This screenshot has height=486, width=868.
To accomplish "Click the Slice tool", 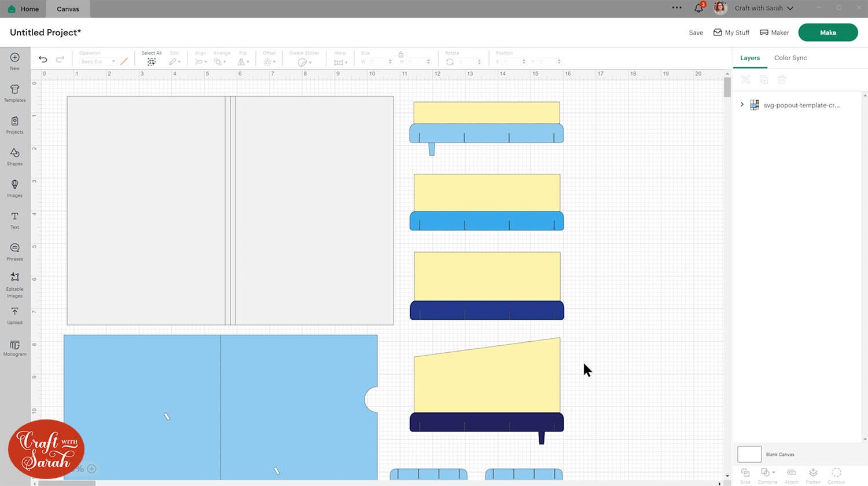I will tap(745, 476).
